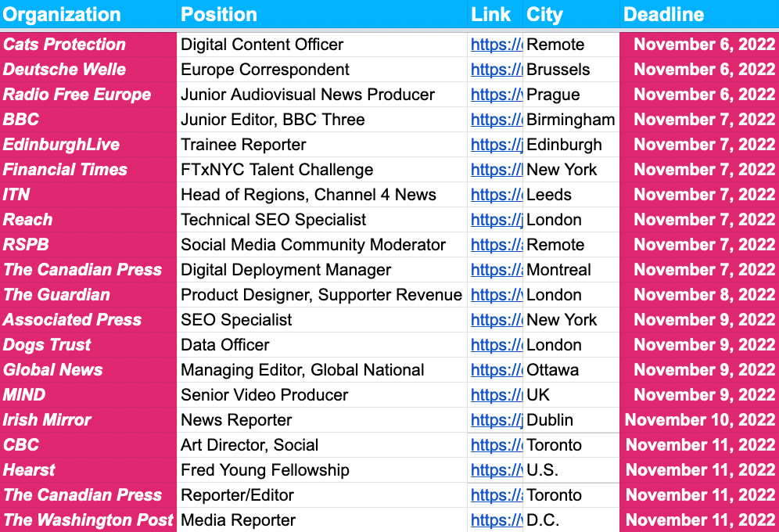Open the Deutsche Welle job link
The image size is (779, 532).
[x=497, y=70]
